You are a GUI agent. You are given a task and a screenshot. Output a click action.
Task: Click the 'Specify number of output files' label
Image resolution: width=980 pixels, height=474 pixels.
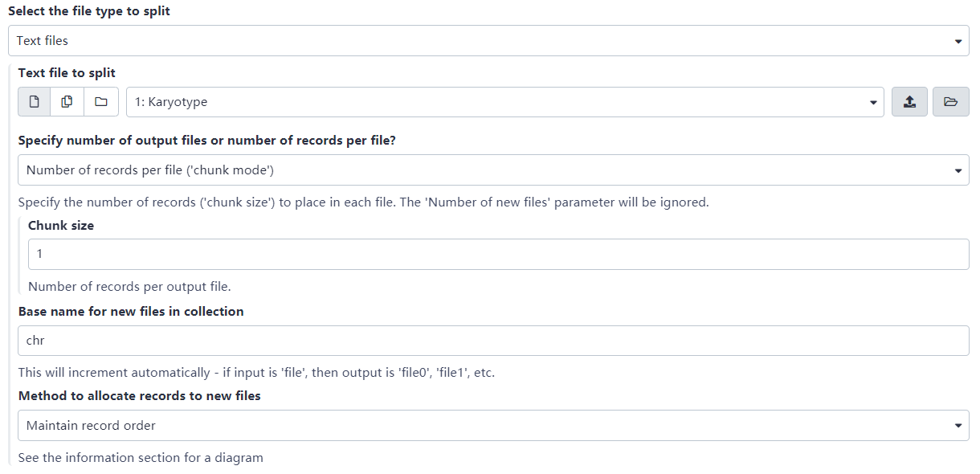pyautogui.click(x=206, y=141)
